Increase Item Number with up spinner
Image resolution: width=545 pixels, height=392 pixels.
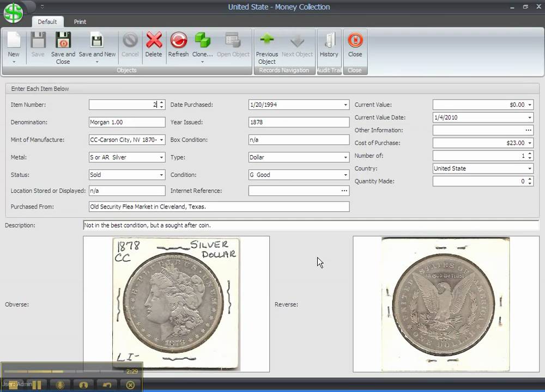tap(161, 102)
